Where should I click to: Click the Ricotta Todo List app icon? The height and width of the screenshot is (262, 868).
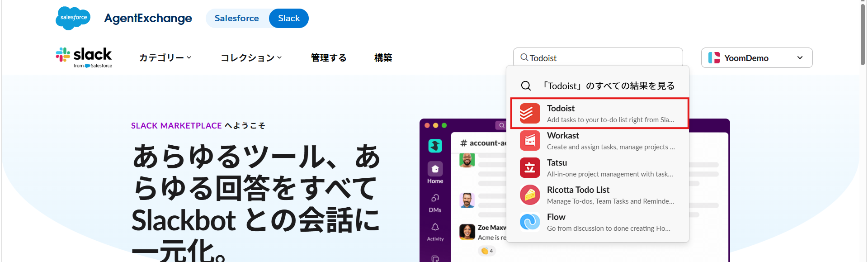tap(530, 195)
